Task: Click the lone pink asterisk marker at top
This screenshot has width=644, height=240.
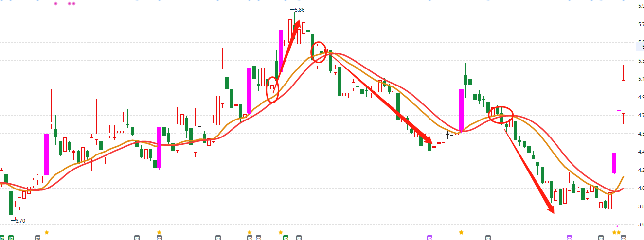Action: pyautogui.click(x=55, y=3)
